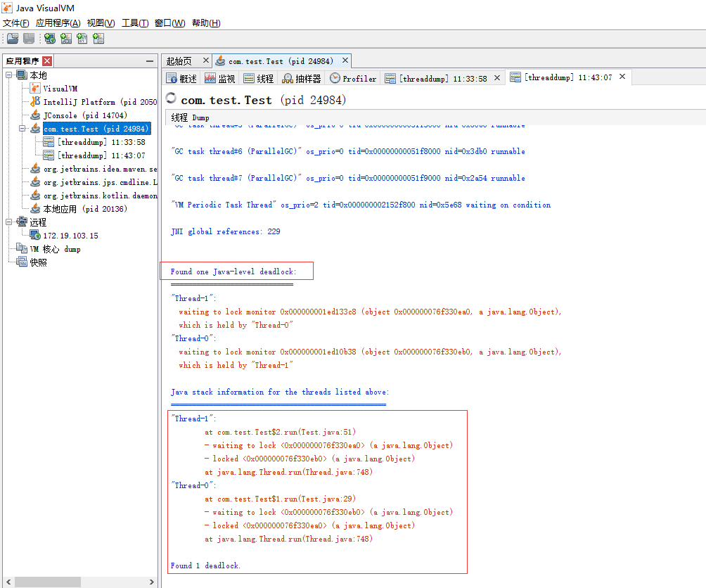Open the 文件(F) menu
706x588 pixels.
tap(15, 23)
